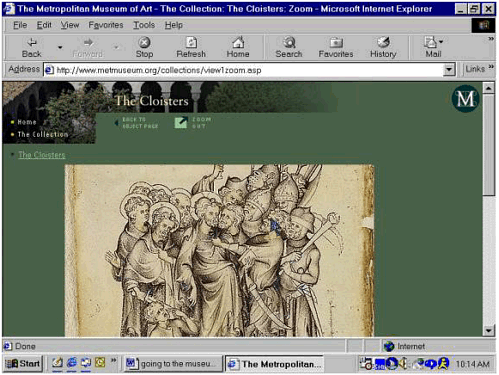
Task: Open the Address bar dropdown arrow
Action: 449,70
